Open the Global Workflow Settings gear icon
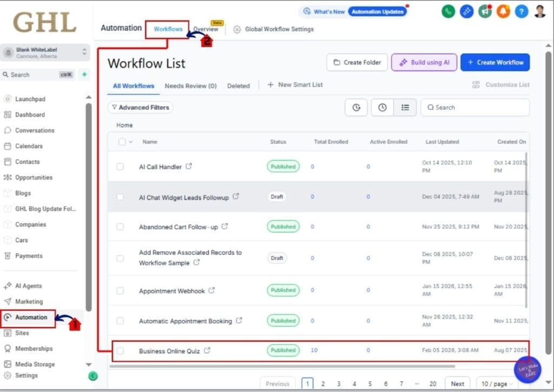 (236, 29)
